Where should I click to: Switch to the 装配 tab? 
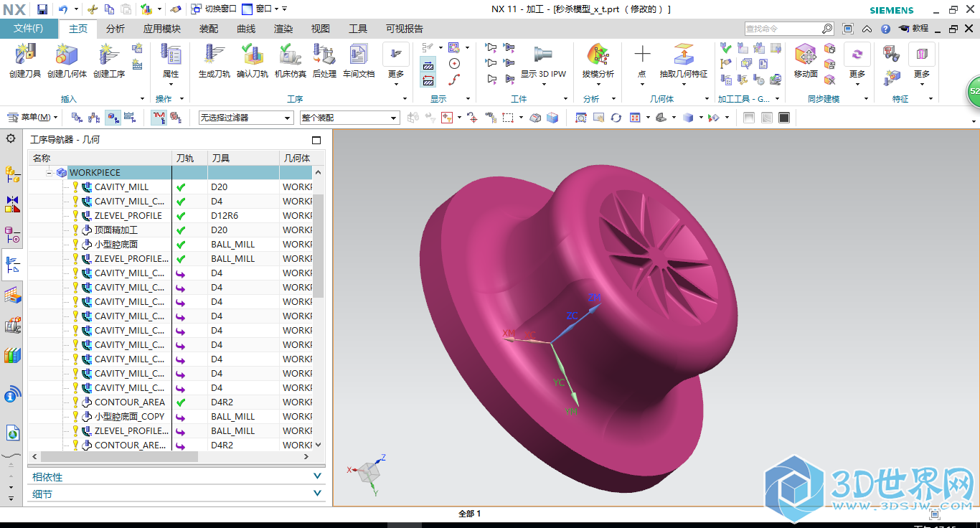point(209,29)
